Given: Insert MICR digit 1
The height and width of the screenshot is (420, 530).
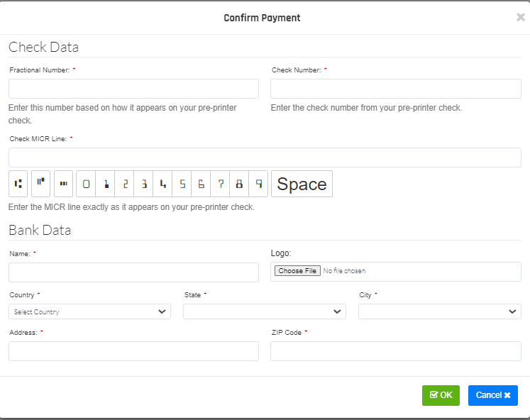Looking at the screenshot, I should coord(105,184).
